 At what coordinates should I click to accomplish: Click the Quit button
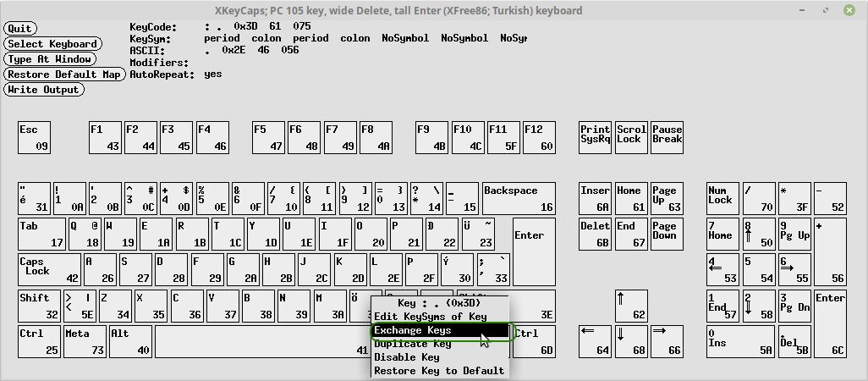click(20, 28)
